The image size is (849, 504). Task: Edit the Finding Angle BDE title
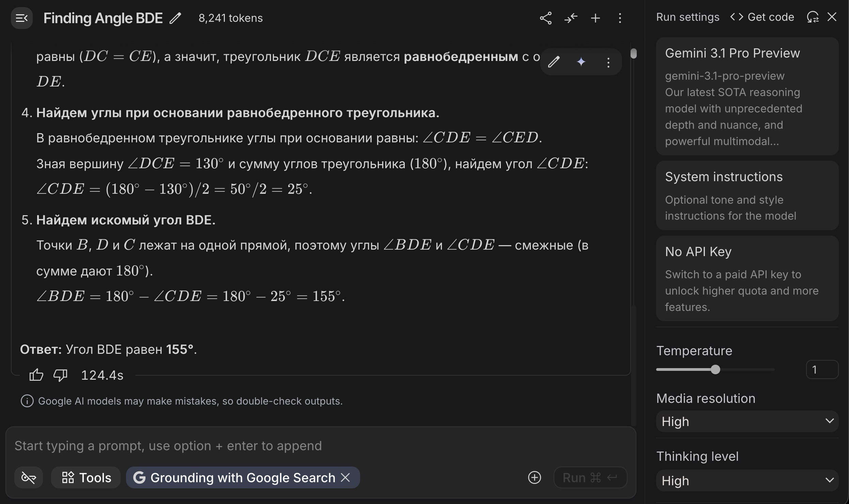pyautogui.click(x=176, y=18)
